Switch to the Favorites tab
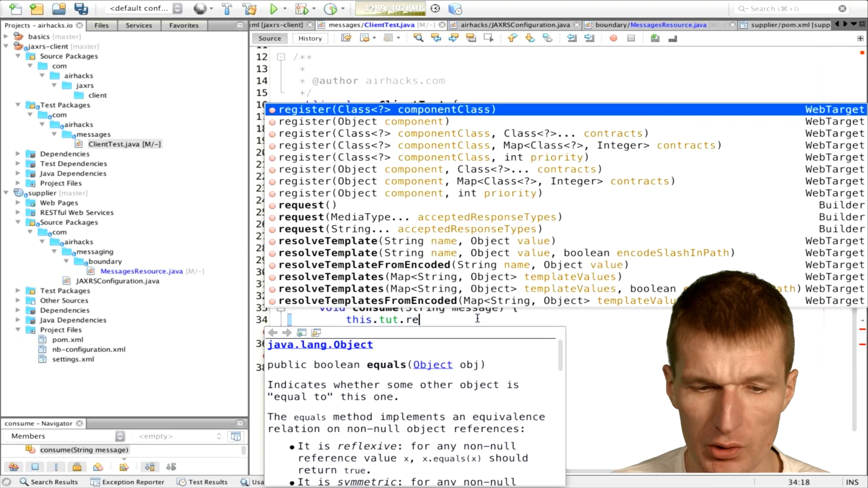The image size is (868, 488). (184, 25)
